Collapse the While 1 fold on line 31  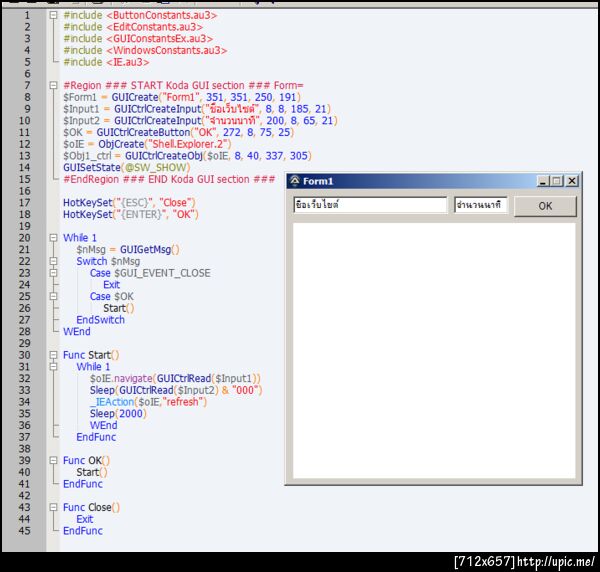54,367
